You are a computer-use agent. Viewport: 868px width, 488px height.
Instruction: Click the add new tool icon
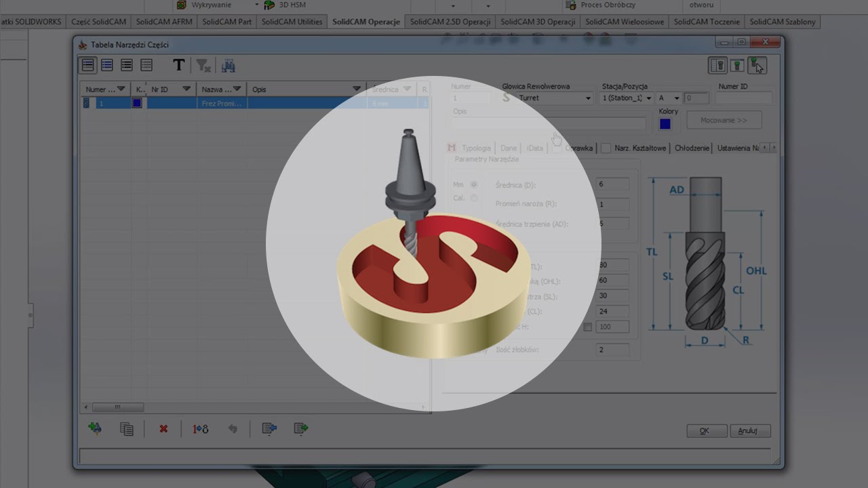tap(95, 428)
